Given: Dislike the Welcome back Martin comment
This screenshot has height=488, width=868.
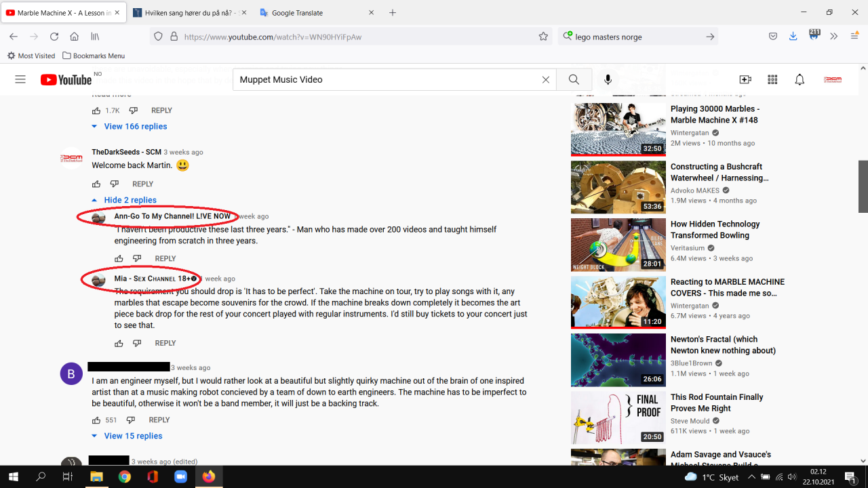Looking at the screenshot, I should click(x=114, y=184).
